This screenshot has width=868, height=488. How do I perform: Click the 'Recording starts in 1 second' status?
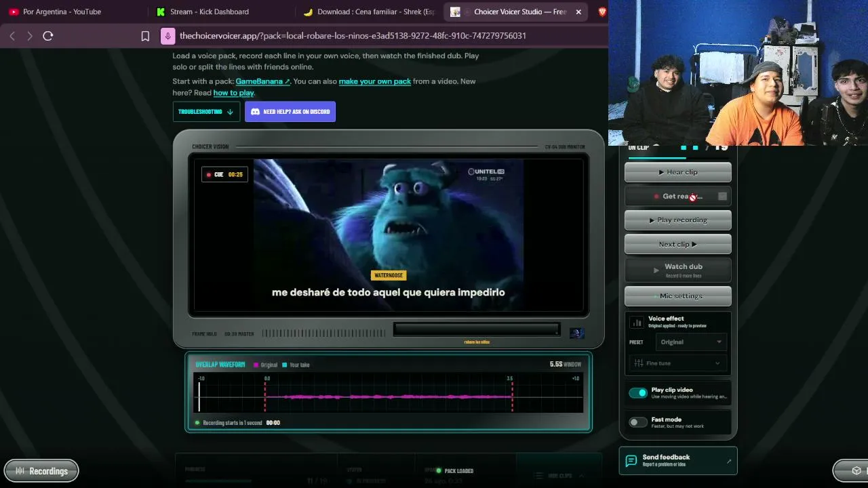click(x=233, y=423)
